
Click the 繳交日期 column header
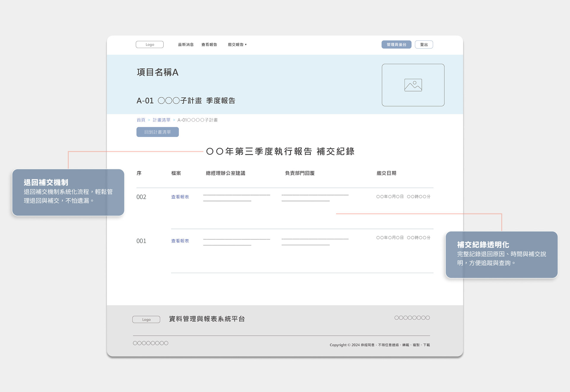click(x=386, y=173)
